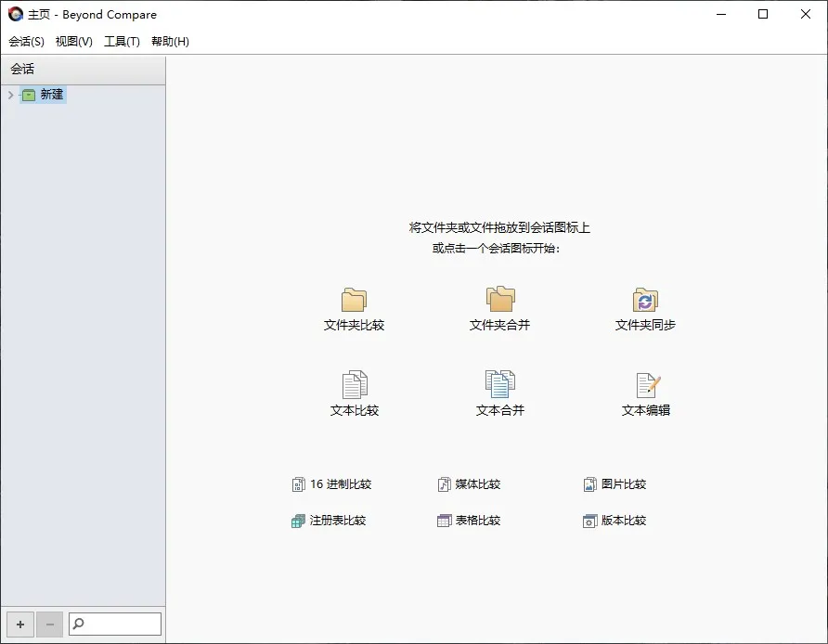This screenshot has height=644, width=828.
Task: Click the green 新建 folder icon in session tree
Action: click(29, 95)
